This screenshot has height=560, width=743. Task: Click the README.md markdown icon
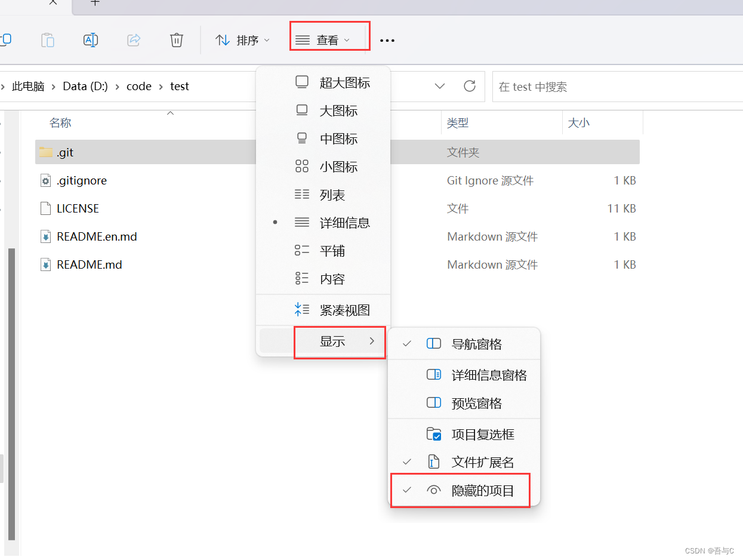[x=45, y=264]
